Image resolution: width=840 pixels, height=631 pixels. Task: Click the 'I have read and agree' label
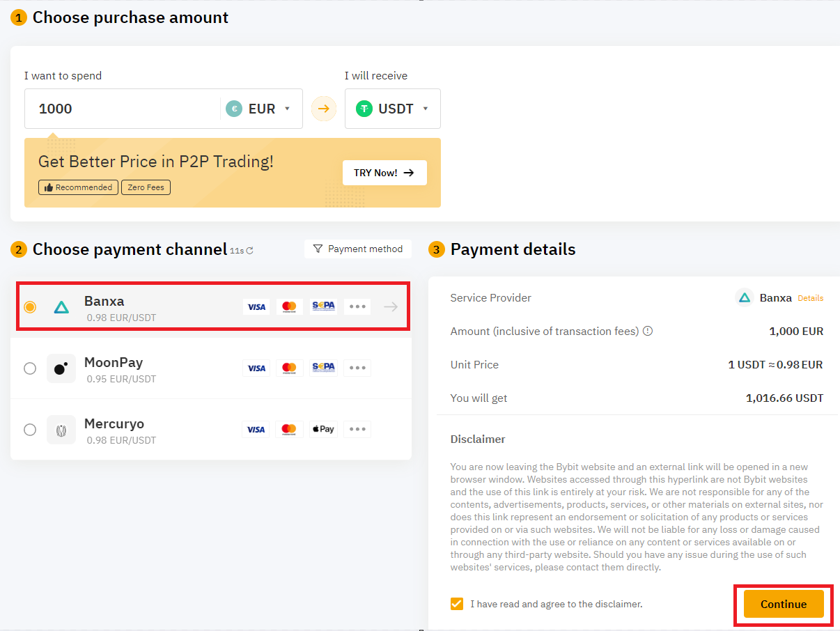click(x=557, y=604)
